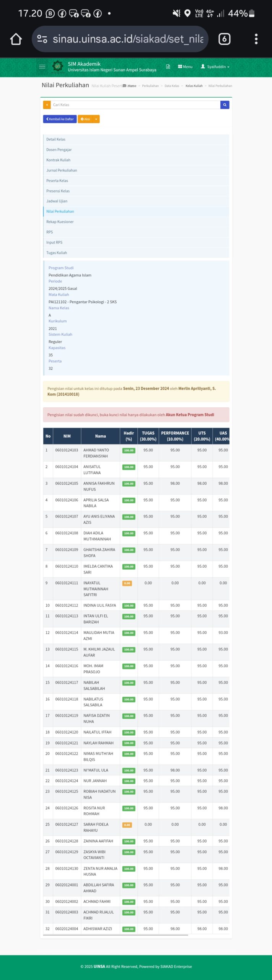
Task: Open the Tugas Kuliah menu item
Action: [x=136, y=253]
